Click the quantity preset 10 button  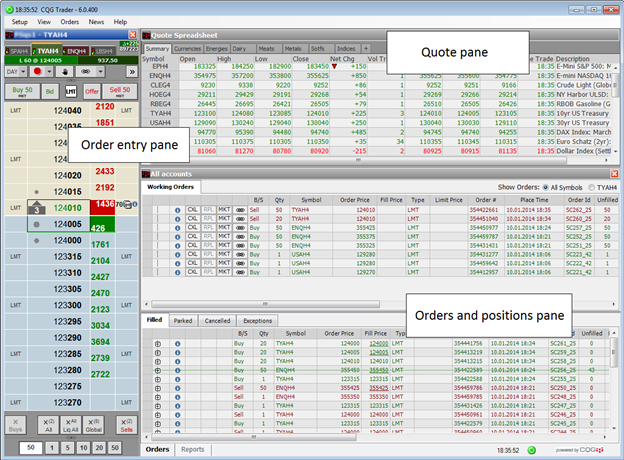click(x=84, y=448)
